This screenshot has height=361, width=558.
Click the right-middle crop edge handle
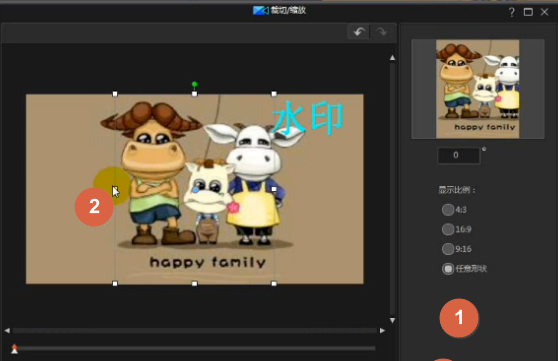(274, 189)
